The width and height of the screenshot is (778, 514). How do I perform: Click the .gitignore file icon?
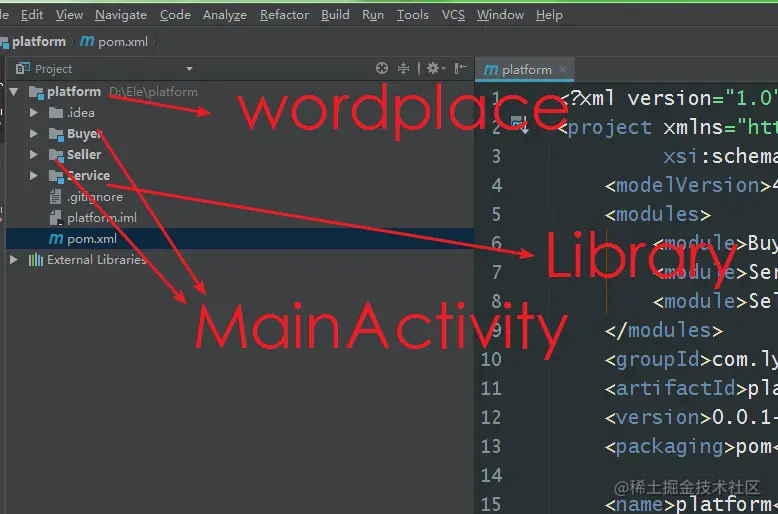click(55, 197)
